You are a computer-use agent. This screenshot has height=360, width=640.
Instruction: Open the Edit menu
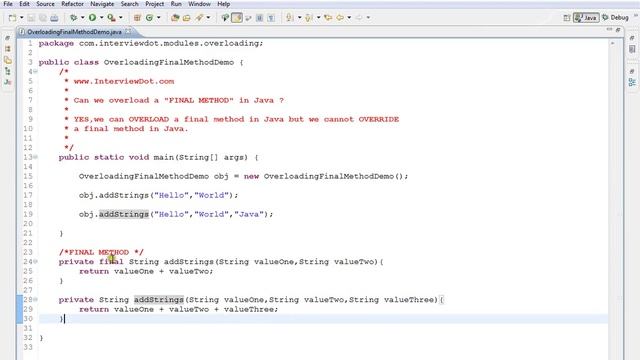[x=24, y=4]
